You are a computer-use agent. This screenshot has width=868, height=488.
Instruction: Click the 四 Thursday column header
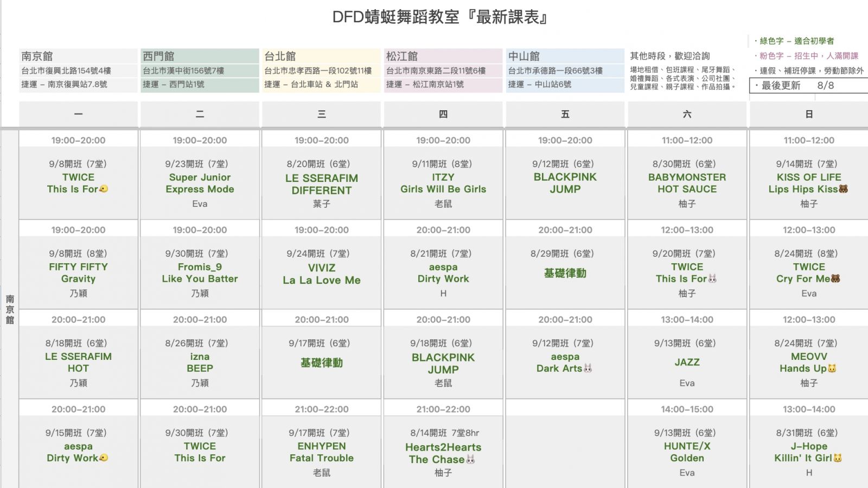click(443, 114)
